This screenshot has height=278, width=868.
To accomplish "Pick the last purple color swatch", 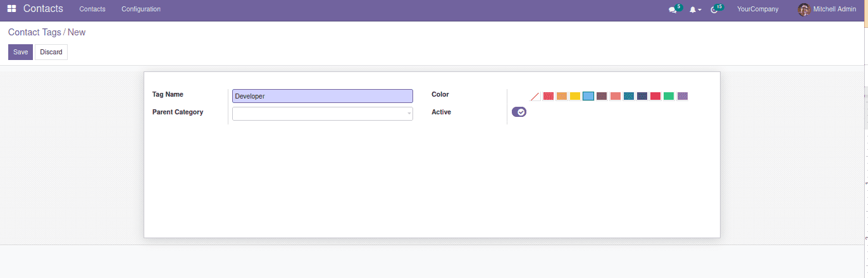I will pyautogui.click(x=682, y=96).
